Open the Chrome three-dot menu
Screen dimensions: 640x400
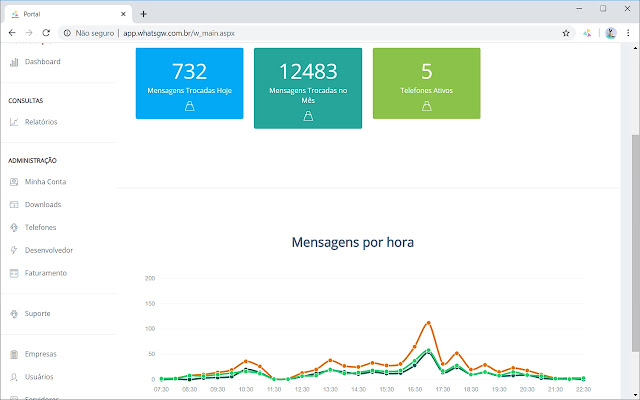coord(628,33)
